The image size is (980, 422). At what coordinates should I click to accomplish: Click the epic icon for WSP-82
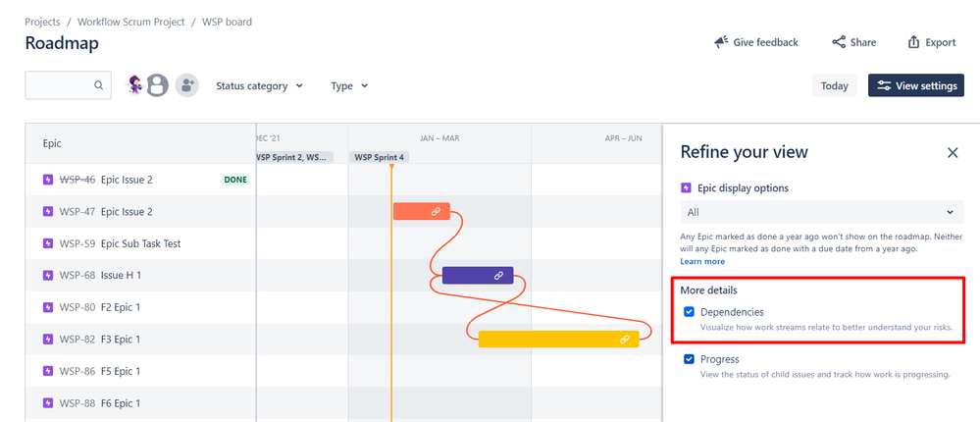[48, 339]
